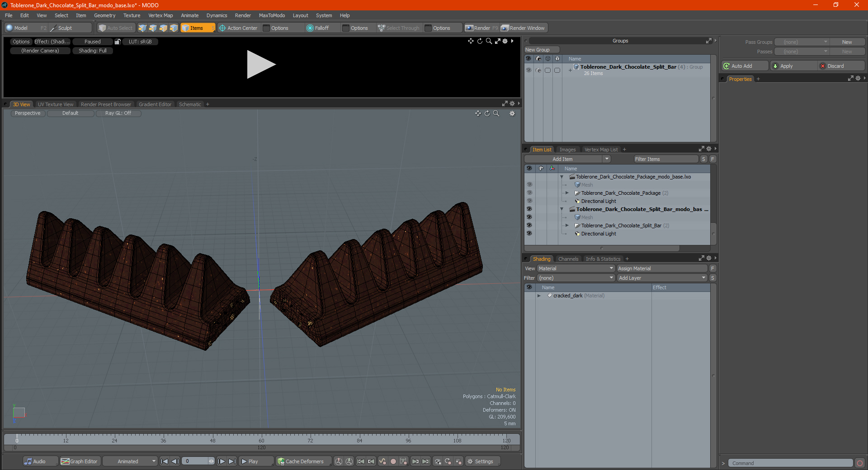Toggle Options checkbox after Select Through
This screenshot has width=868, height=470.
click(428, 28)
